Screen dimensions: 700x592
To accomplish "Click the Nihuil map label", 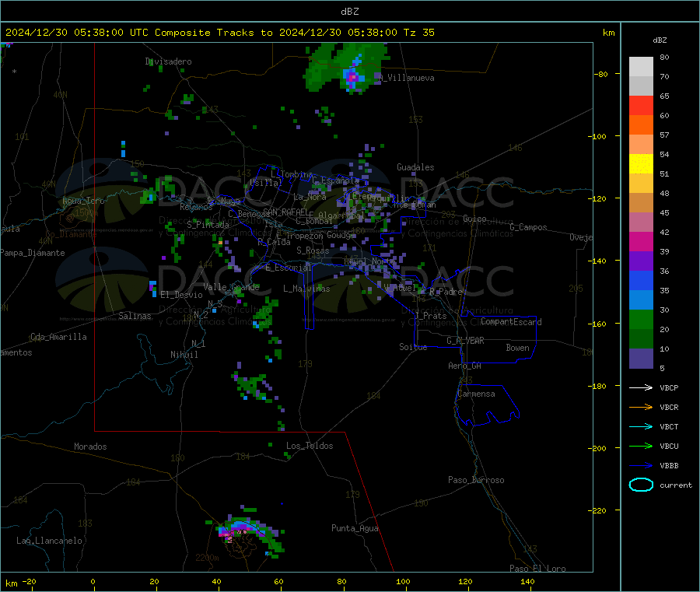I will coord(184,355).
